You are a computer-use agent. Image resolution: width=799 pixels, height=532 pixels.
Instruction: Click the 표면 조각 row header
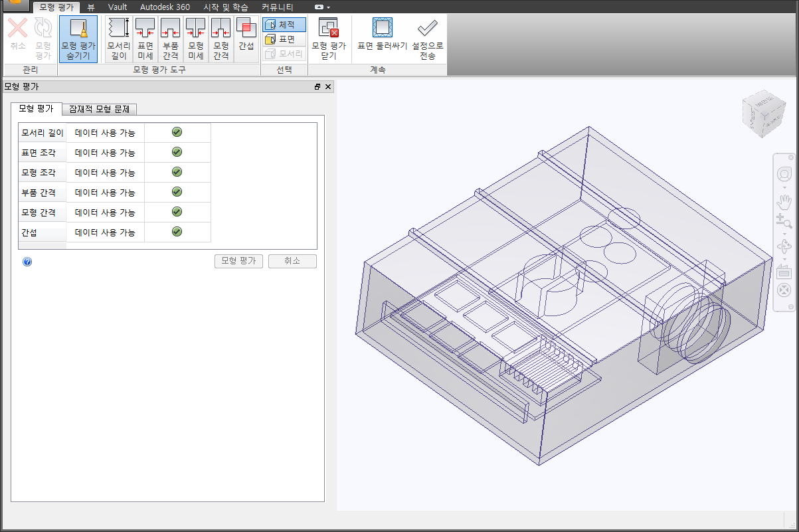coord(43,153)
